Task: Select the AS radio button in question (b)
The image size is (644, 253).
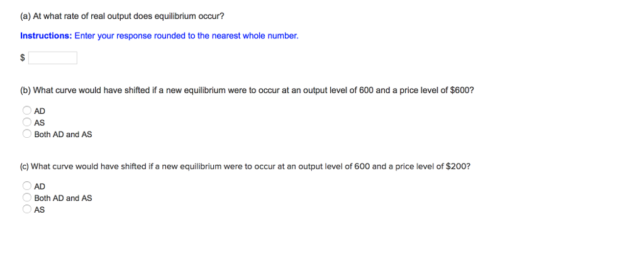Action: (x=27, y=122)
